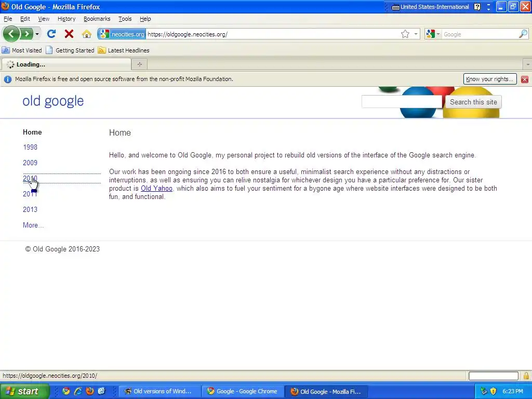Image resolution: width=532 pixels, height=399 pixels.
Task: Open the 2011 sidebar link
Action: point(30,194)
